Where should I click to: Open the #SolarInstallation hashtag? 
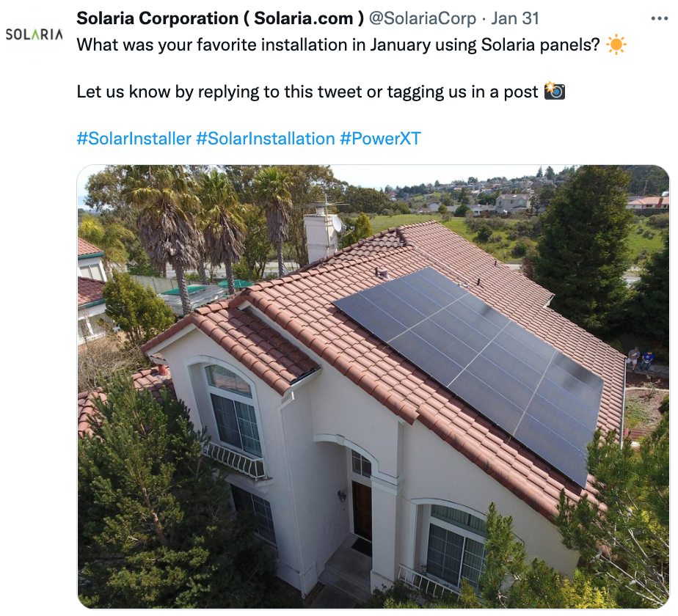[266, 139]
